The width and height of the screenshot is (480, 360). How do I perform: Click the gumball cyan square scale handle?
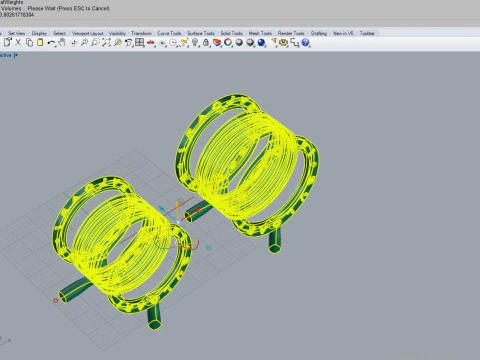coord(209,248)
